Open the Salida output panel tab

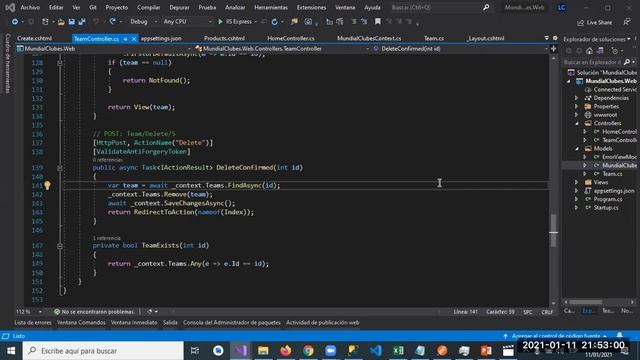(x=170, y=322)
